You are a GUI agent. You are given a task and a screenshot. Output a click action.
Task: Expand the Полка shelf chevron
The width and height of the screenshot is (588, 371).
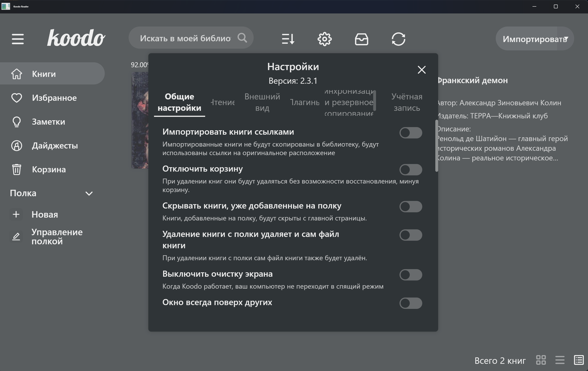point(89,194)
